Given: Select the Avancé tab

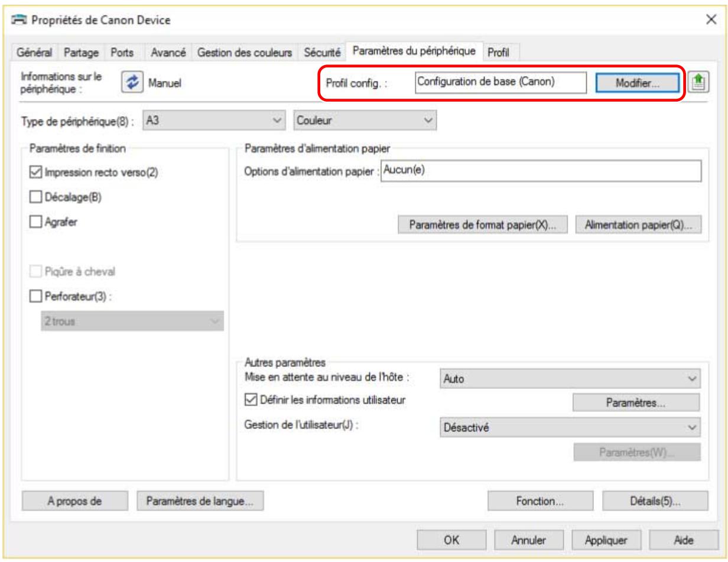Looking at the screenshot, I should coord(169,53).
